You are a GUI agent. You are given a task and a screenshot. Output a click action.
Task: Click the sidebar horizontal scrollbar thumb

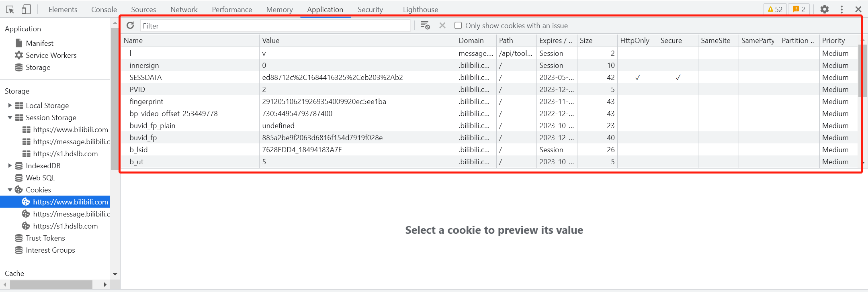pyautogui.click(x=51, y=284)
